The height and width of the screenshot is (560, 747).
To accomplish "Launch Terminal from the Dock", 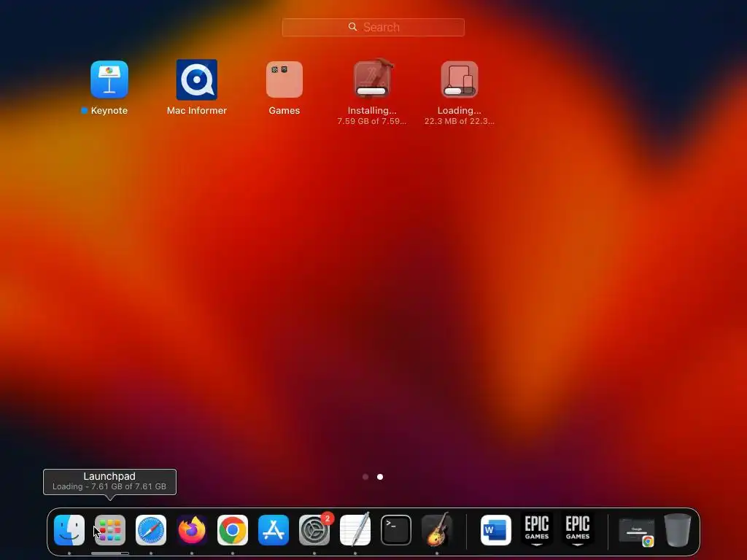I will (396, 530).
